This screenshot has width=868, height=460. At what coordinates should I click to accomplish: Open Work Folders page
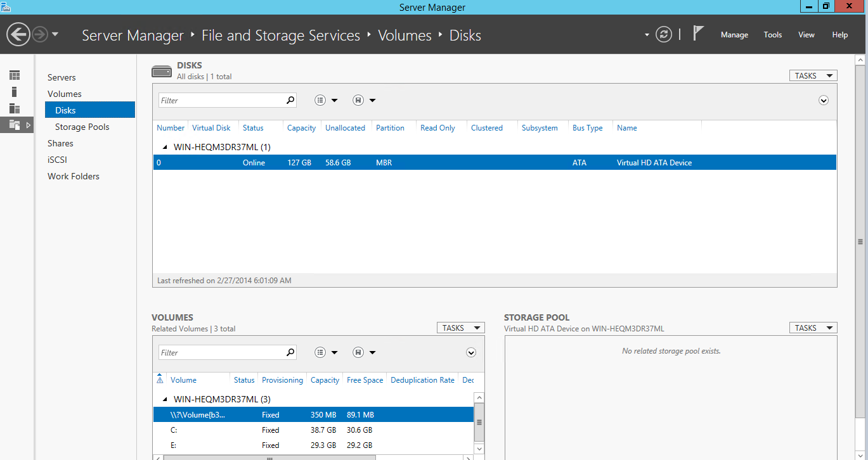point(74,176)
